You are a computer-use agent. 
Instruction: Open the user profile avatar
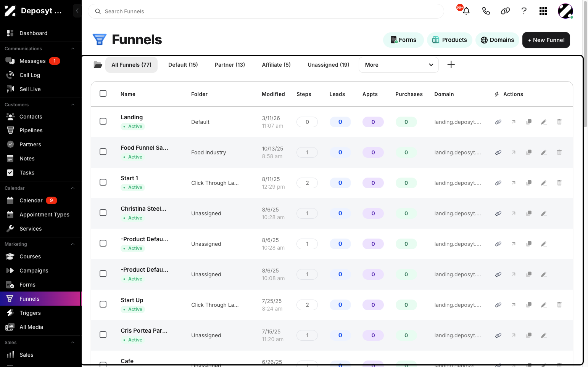(x=565, y=11)
